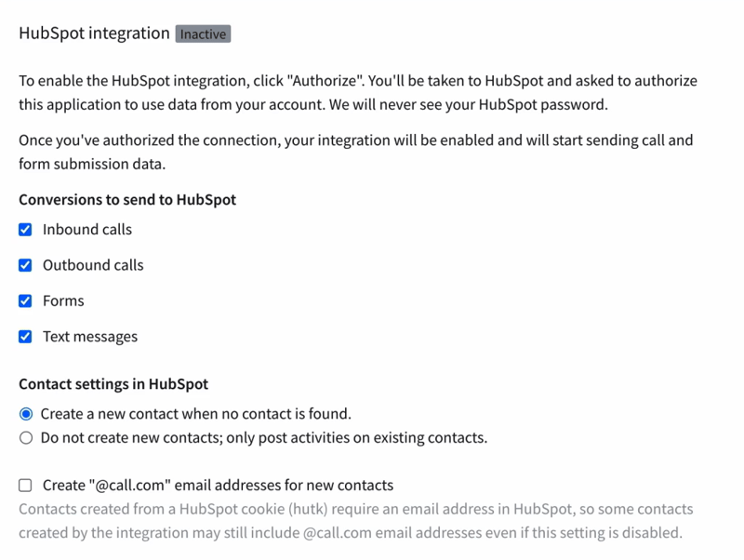Screen dimensions: 744x560
Task: Click the "Forms" label text
Action: coord(61,300)
